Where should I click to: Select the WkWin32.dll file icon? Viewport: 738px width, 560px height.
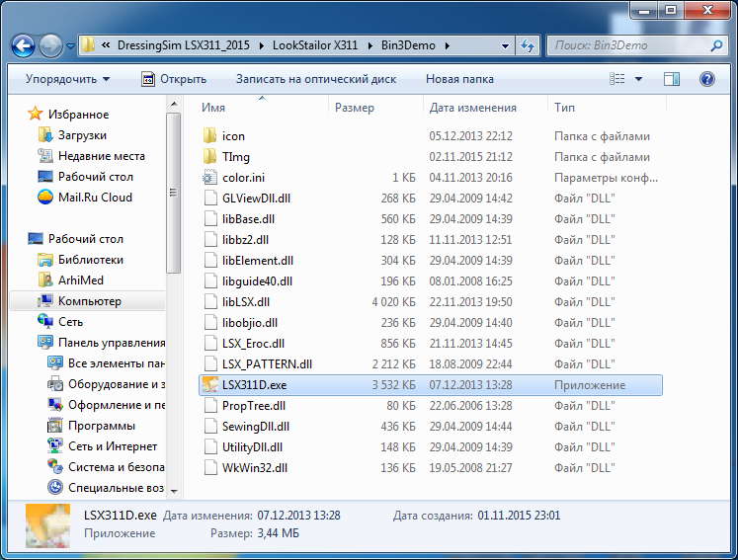tap(209, 467)
